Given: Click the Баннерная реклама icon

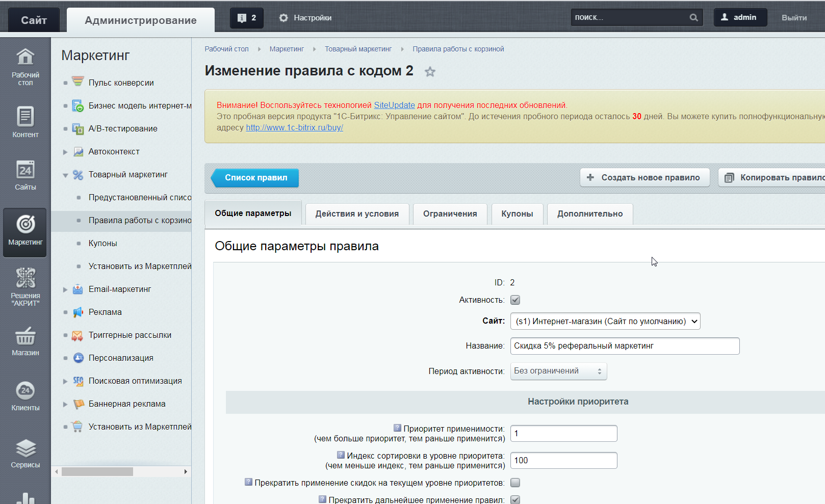Looking at the screenshot, I should (x=79, y=404).
